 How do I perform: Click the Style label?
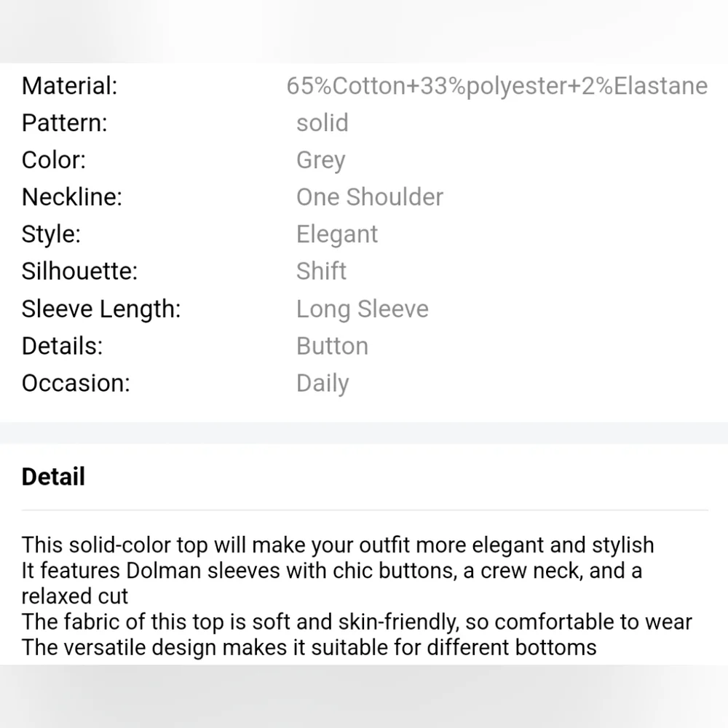(x=51, y=234)
